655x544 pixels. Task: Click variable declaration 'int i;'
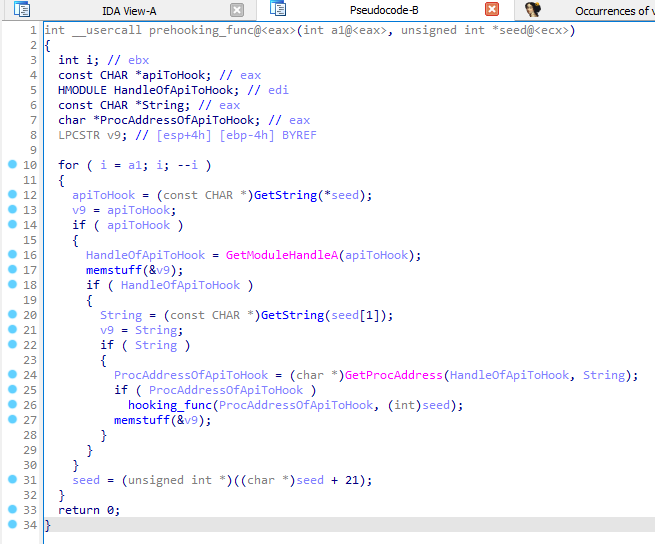pos(79,60)
